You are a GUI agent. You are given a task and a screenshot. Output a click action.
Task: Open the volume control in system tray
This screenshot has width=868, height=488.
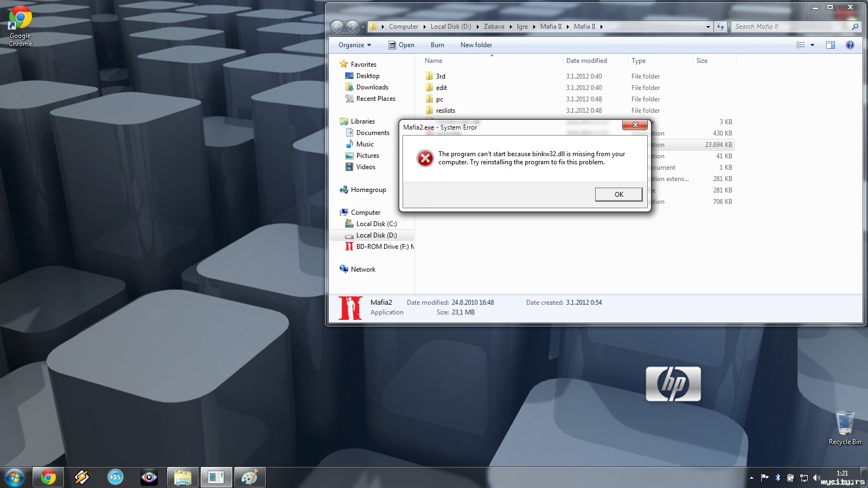(816, 478)
